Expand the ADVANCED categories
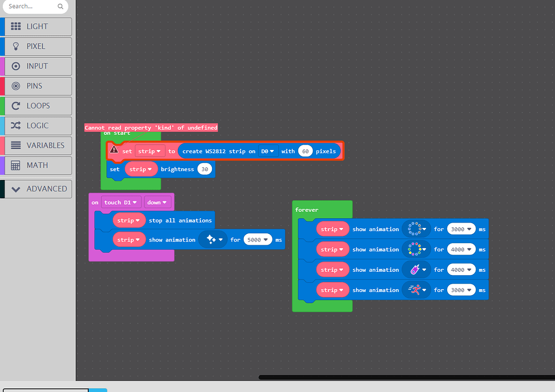Viewport: 555px width, 392px height. 38,189
